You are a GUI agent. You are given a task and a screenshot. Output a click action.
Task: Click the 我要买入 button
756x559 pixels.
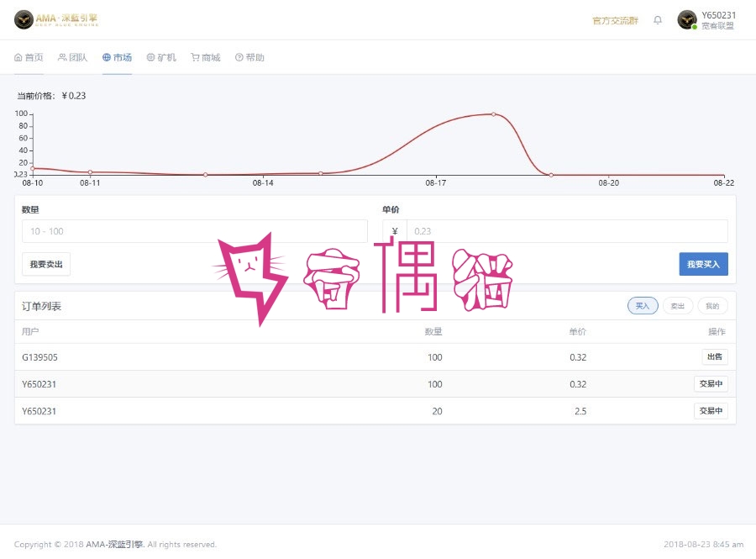click(703, 264)
